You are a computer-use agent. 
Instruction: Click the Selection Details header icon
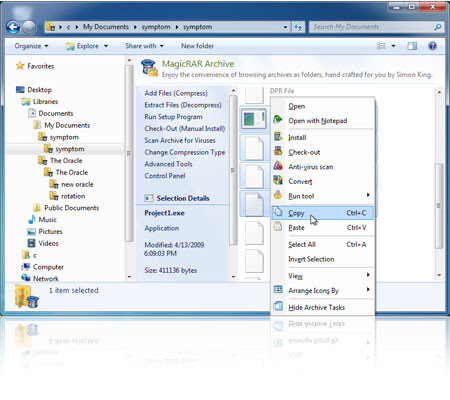pyautogui.click(x=149, y=198)
